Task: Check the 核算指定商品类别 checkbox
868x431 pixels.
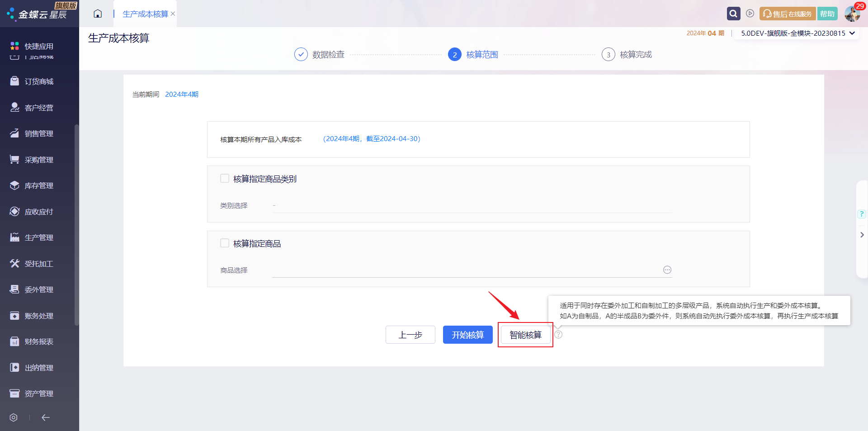Action: click(225, 179)
